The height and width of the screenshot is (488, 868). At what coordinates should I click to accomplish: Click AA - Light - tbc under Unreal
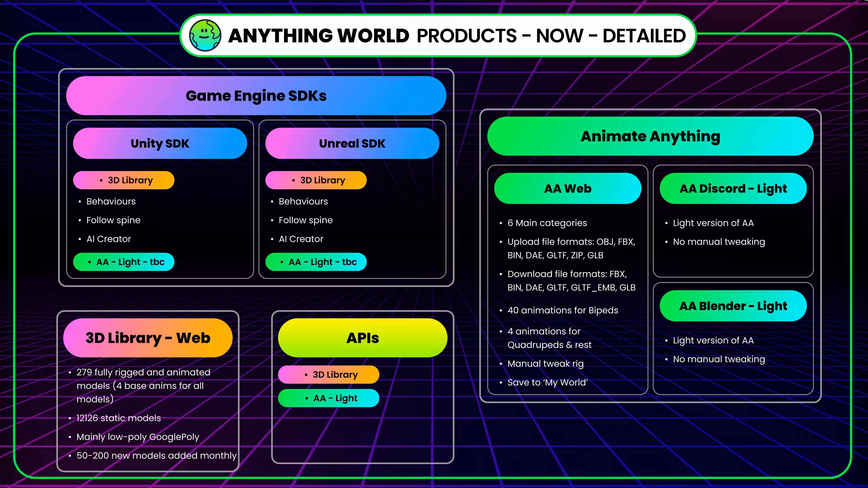point(316,262)
